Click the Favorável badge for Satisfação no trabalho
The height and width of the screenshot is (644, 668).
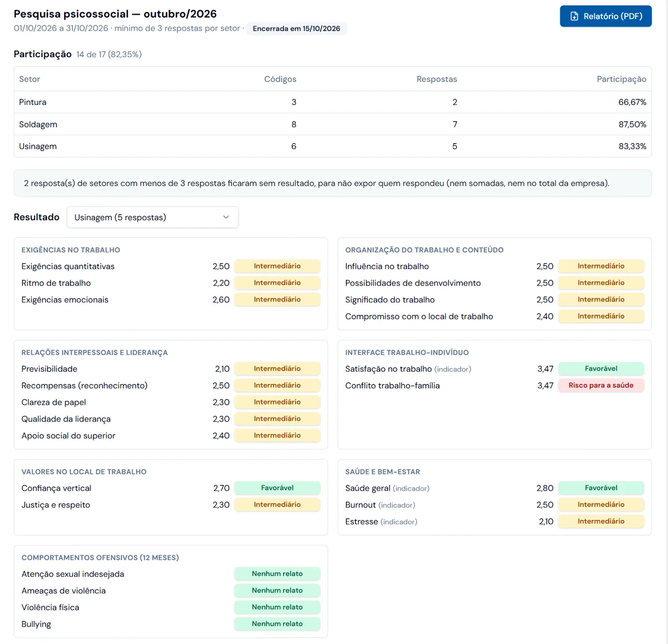601,369
